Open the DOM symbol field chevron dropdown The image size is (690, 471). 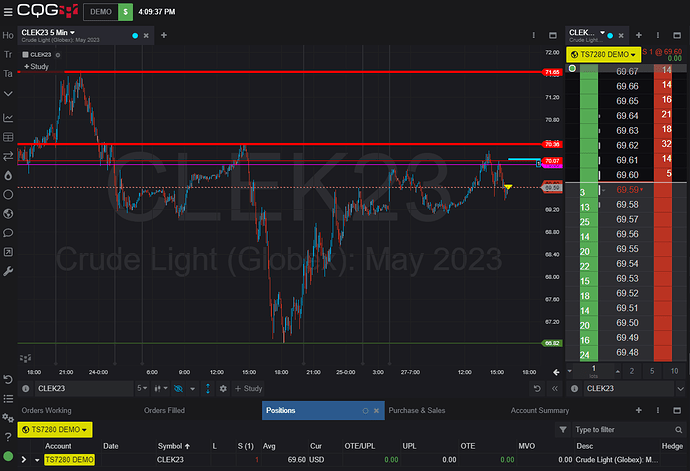click(x=680, y=389)
